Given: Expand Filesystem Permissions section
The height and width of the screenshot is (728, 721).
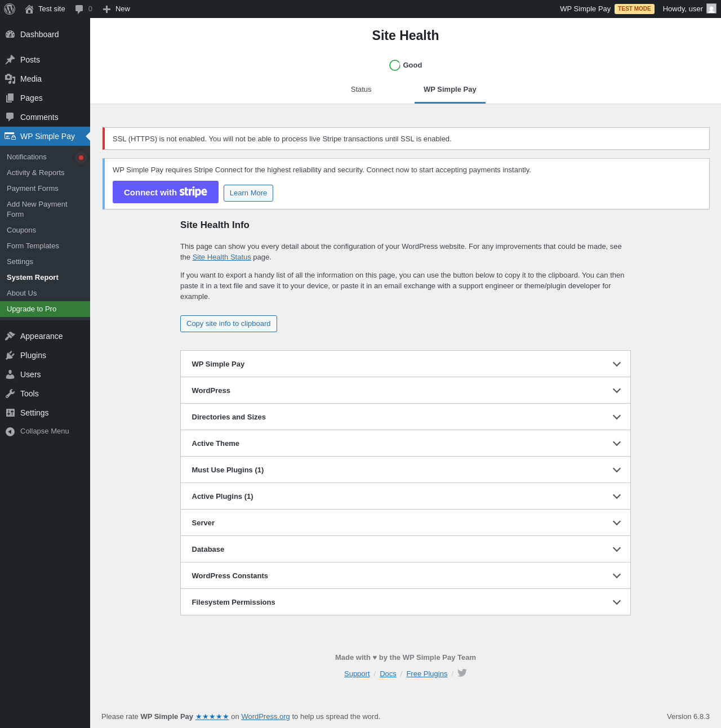Looking at the screenshot, I should (406, 602).
